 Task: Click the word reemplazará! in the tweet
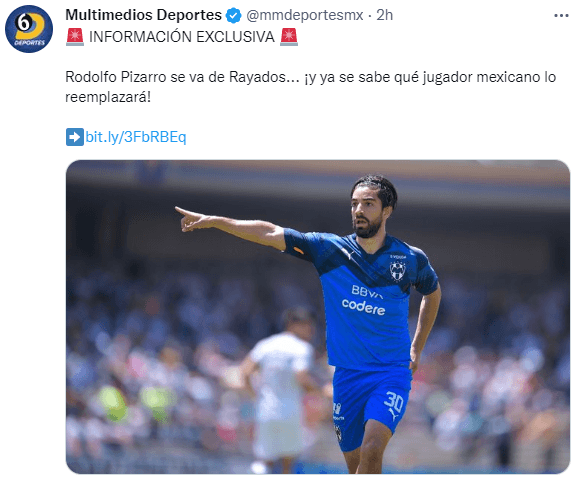coord(108,97)
